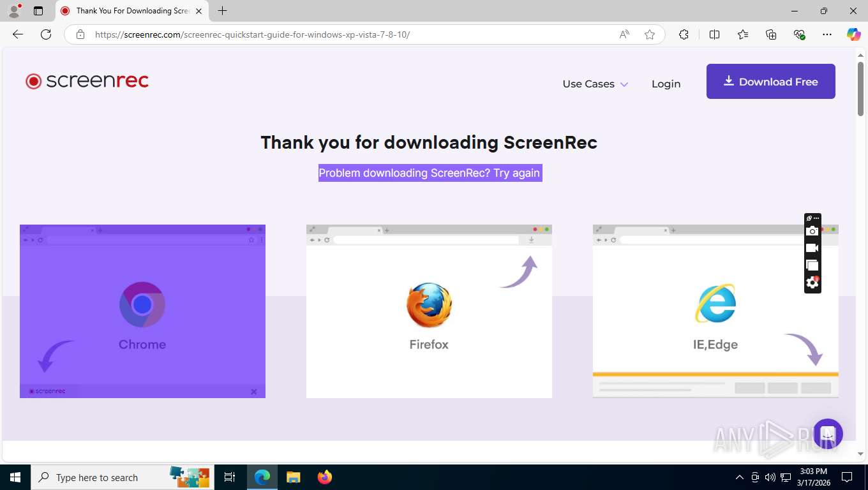Open the Login page
The image size is (868, 490).
pyautogui.click(x=666, y=84)
